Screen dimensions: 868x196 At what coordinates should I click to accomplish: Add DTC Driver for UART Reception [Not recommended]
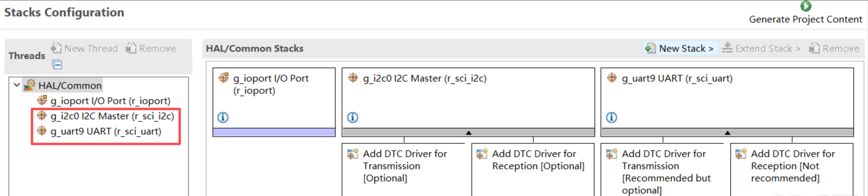(792, 170)
